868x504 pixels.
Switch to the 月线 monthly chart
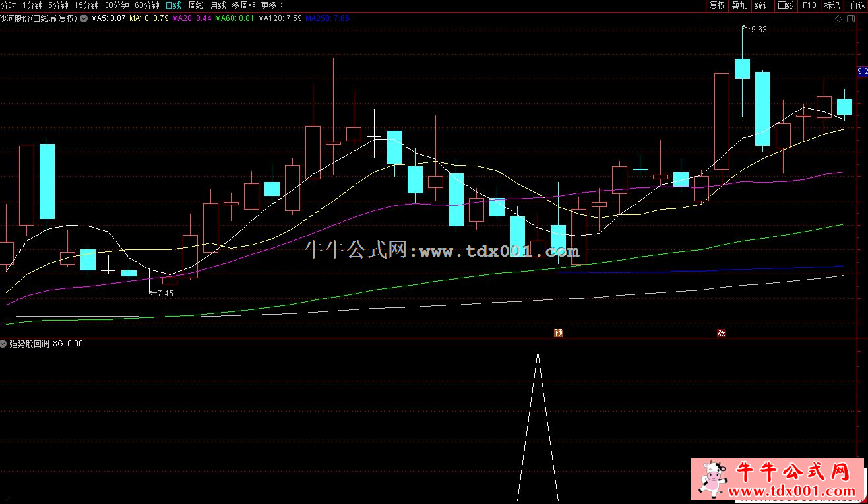point(218,5)
